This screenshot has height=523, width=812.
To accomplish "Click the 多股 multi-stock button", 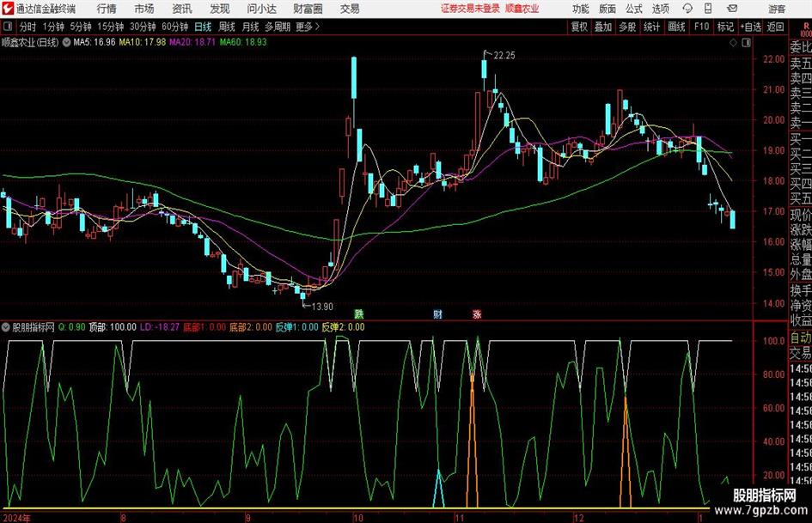I will pos(627,27).
